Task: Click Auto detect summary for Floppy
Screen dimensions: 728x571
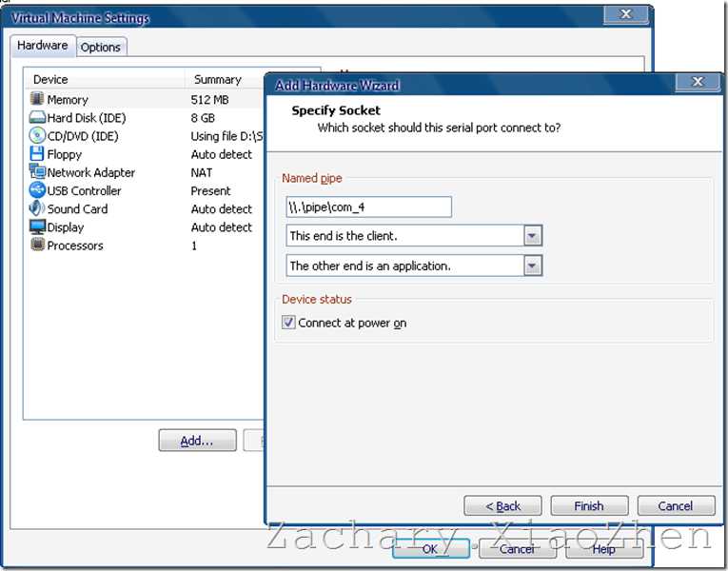Action: coord(221,154)
